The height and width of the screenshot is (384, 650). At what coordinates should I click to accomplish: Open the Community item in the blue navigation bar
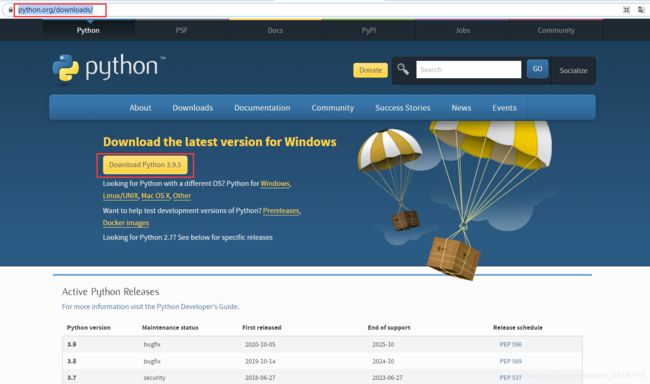tap(332, 108)
